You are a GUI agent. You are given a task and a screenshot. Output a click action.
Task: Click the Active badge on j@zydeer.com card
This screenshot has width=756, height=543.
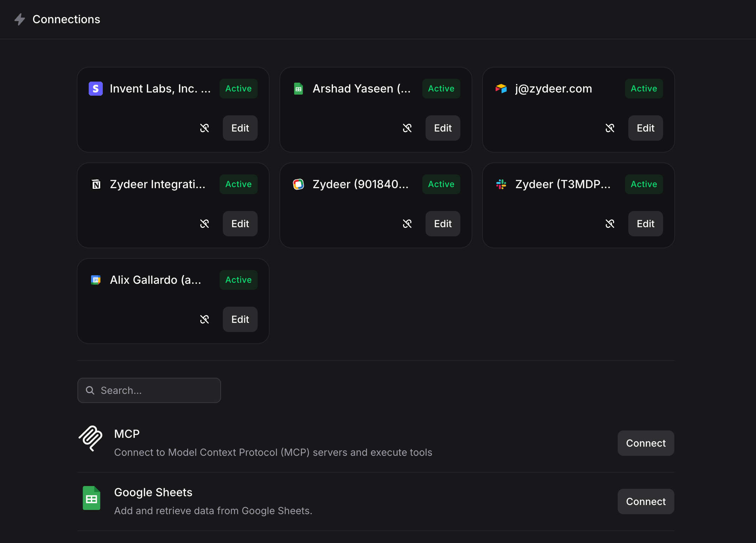(643, 89)
